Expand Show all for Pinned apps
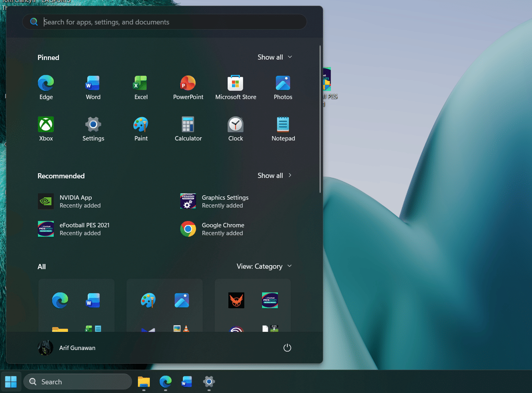Viewport: 532px width, 393px height. (275, 57)
